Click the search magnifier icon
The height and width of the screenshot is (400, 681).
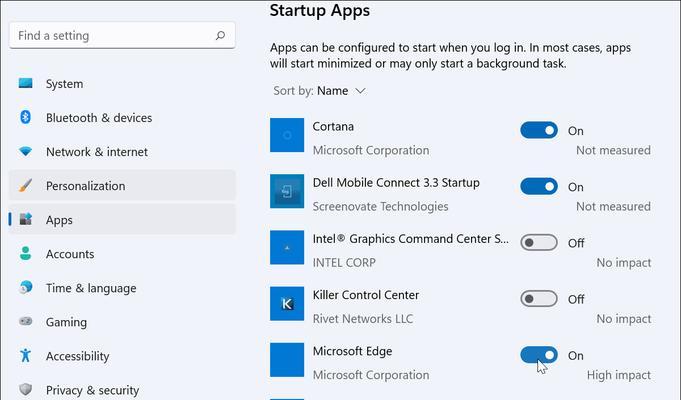coord(221,35)
